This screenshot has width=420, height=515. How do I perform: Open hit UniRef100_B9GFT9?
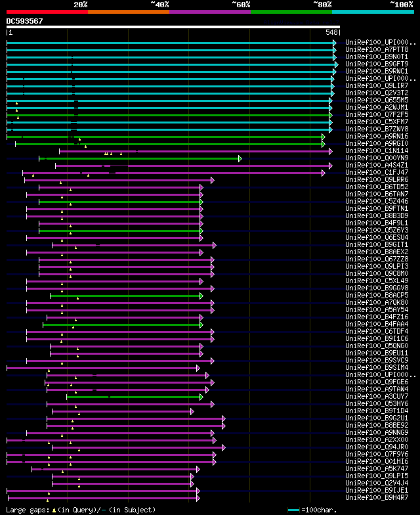[x=377, y=64]
